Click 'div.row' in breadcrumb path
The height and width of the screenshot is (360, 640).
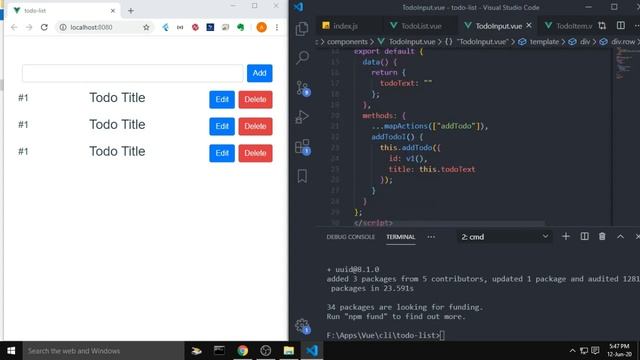pyautogui.click(x=623, y=42)
